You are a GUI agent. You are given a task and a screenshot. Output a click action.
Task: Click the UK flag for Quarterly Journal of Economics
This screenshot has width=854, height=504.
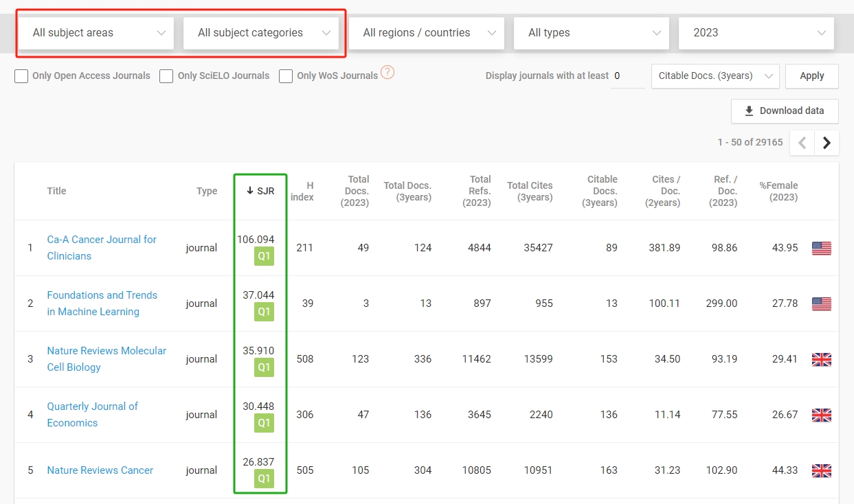pos(821,415)
